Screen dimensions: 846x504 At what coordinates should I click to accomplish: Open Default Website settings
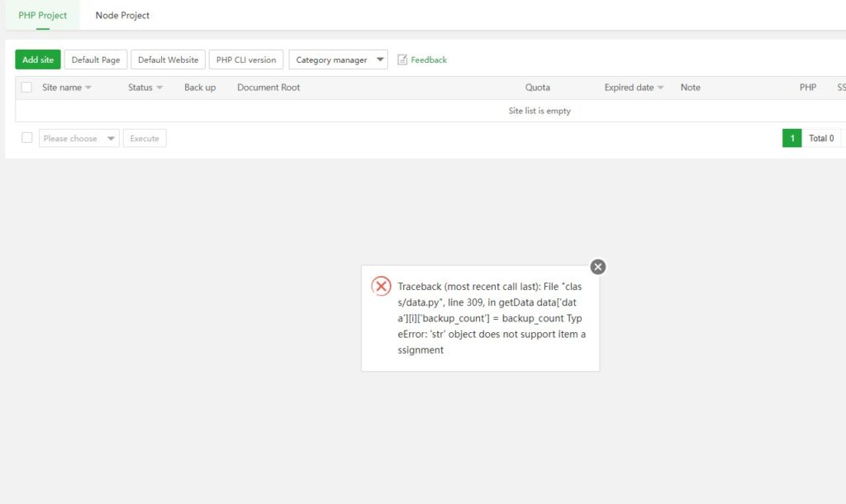[166, 59]
